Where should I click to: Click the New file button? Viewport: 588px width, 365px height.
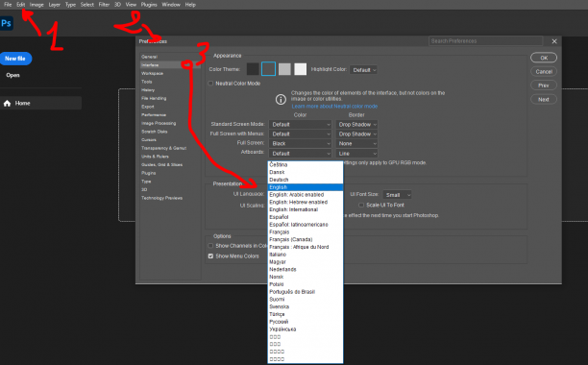click(x=15, y=59)
